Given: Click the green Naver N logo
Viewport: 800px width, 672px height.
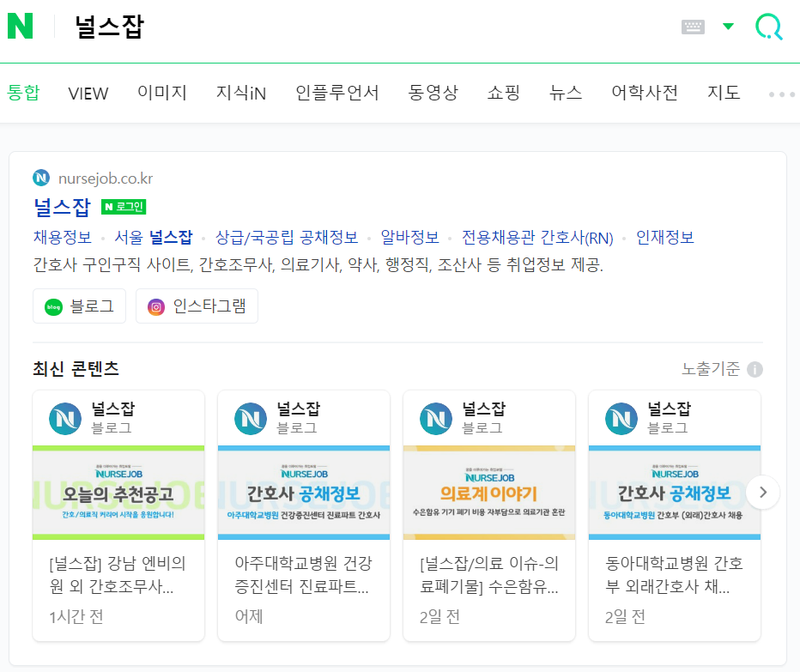Looking at the screenshot, I should (21, 26).
